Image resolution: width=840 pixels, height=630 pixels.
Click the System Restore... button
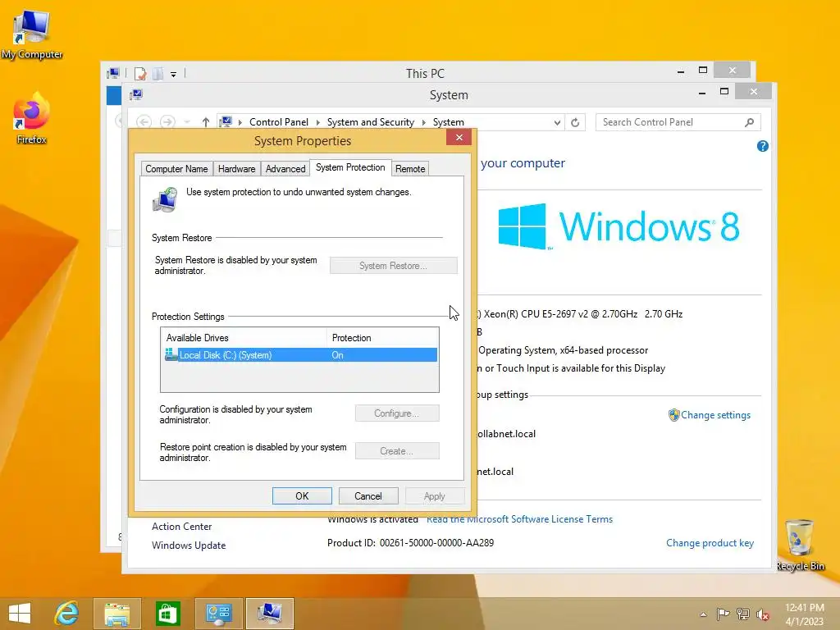click(394, 266)
